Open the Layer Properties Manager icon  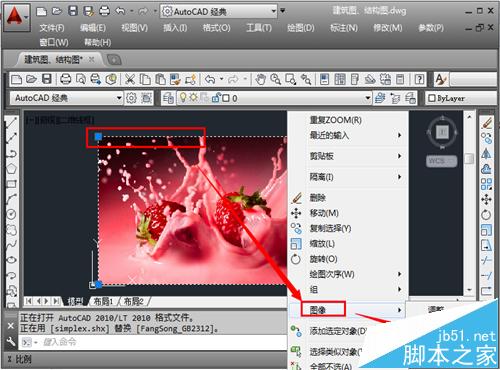pyautogui.click(x=168, y=98)
